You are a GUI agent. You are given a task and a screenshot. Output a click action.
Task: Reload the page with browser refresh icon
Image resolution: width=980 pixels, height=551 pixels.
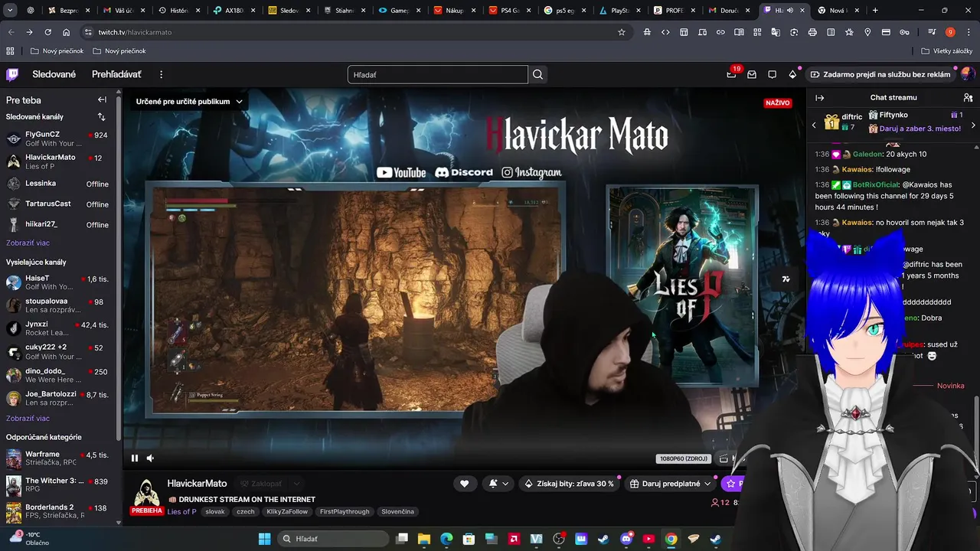pos(47,32)
